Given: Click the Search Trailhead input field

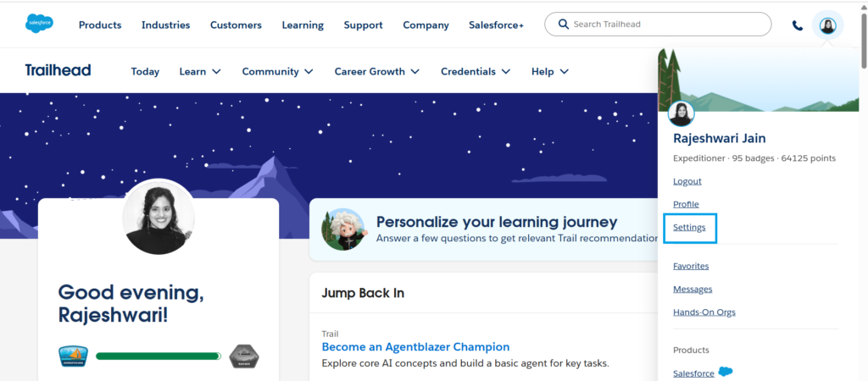Looking at the screenshot, I should [x=665, y=25].
